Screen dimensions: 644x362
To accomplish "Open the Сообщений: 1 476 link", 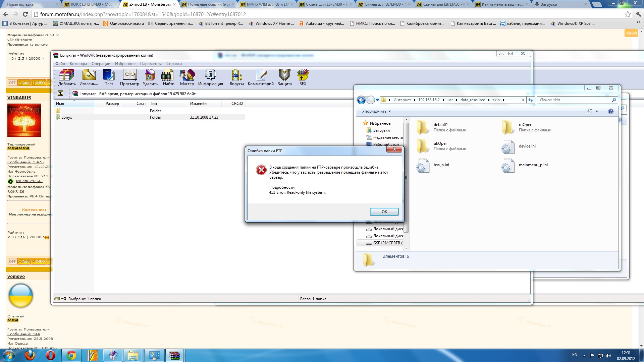I will click(25, 162).
